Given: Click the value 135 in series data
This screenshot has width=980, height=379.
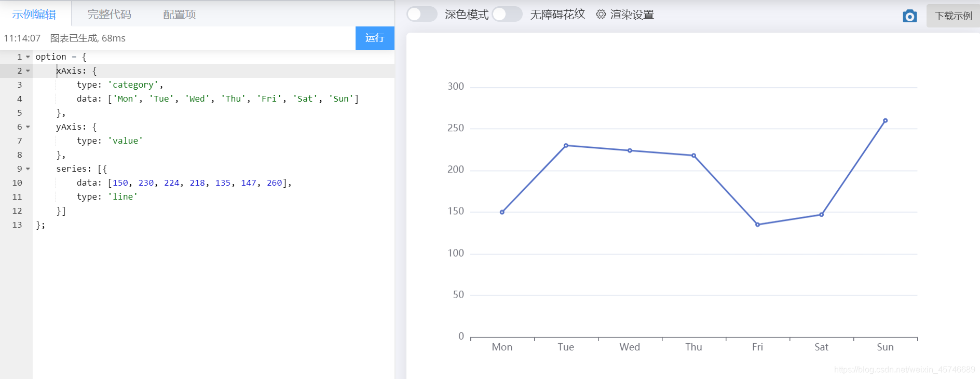Looking at the screenshot, I should point(223,183).
